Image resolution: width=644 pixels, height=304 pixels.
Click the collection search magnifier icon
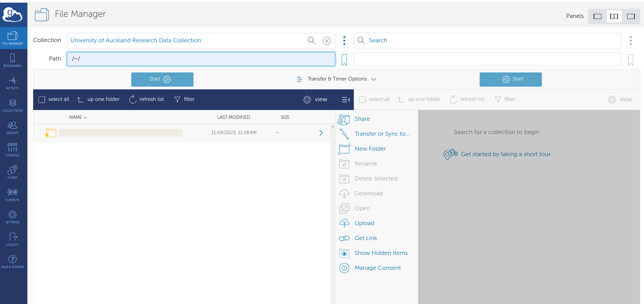[312, 41]
